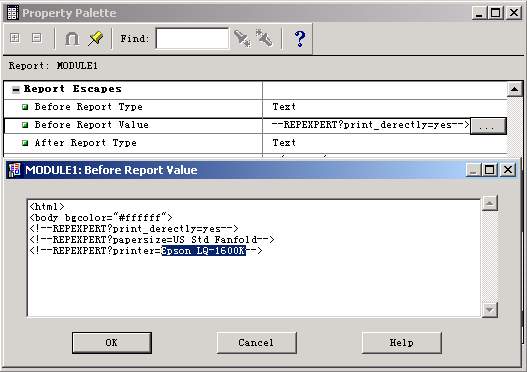Click the editor text scroll down arrow
This screenshot has height=372, width=527.
[x=489, y=309]
